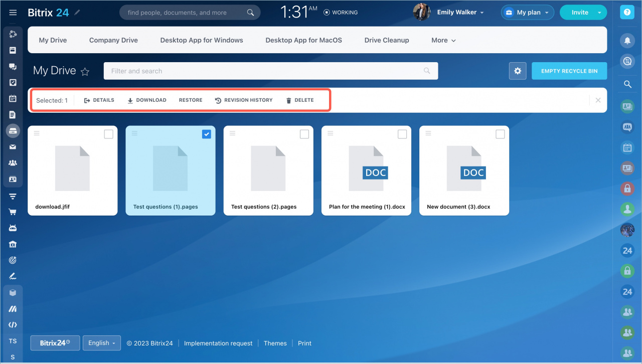
Task: Open Mail from the left sidebar
Action: pos(13,147)
